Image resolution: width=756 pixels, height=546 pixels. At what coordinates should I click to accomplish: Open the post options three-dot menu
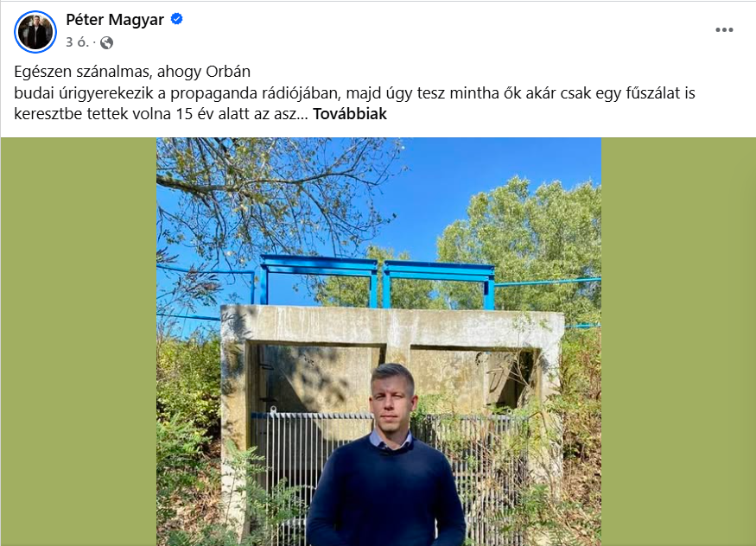[724, 30]
